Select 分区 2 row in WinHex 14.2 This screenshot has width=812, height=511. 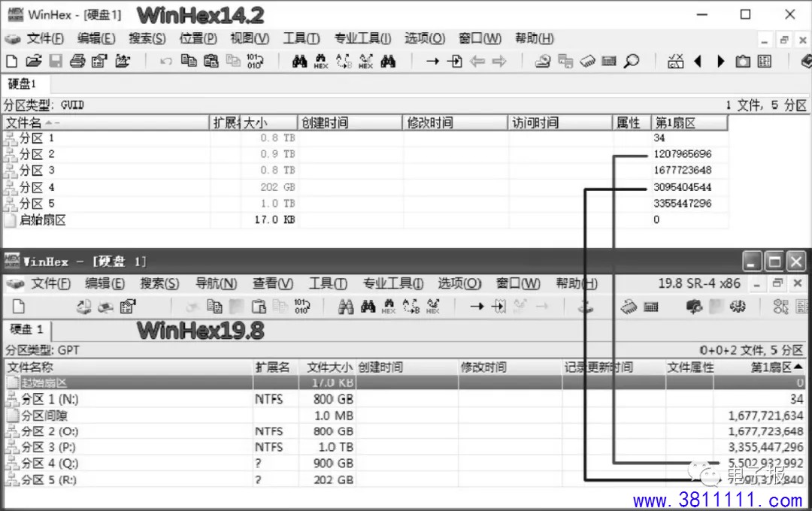coord(365,154)
